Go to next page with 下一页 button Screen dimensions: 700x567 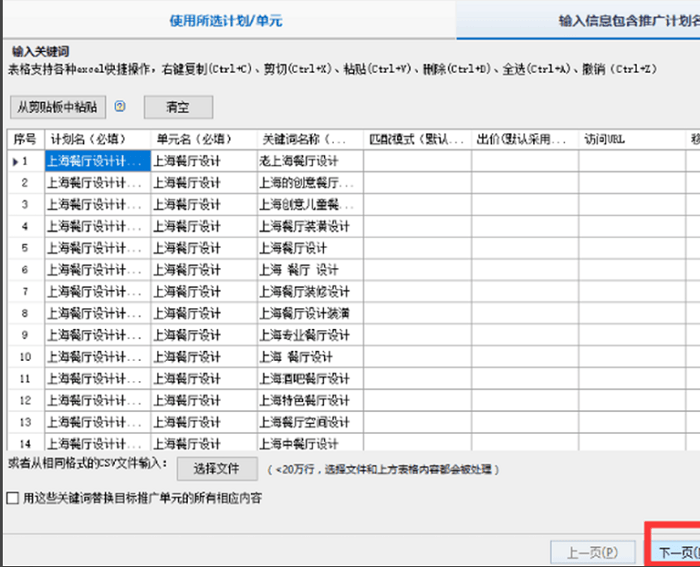(x=676, y=552)
